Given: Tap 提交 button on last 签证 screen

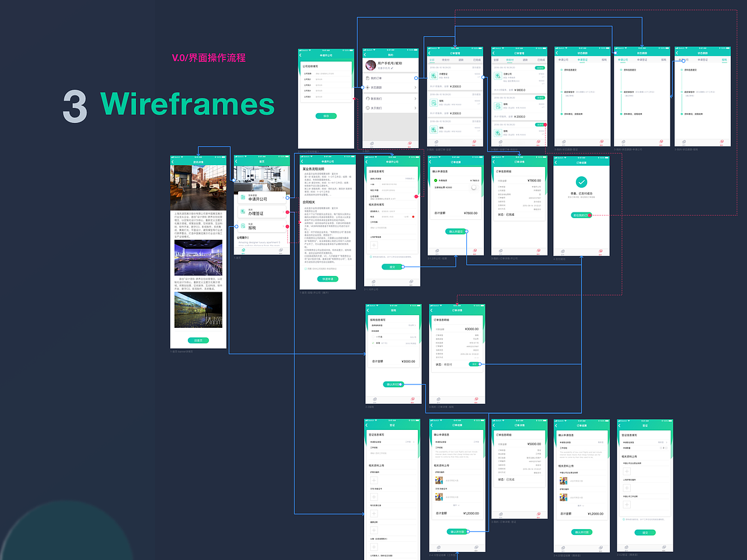Looking at the screenshot, I should tap(645, 533).
